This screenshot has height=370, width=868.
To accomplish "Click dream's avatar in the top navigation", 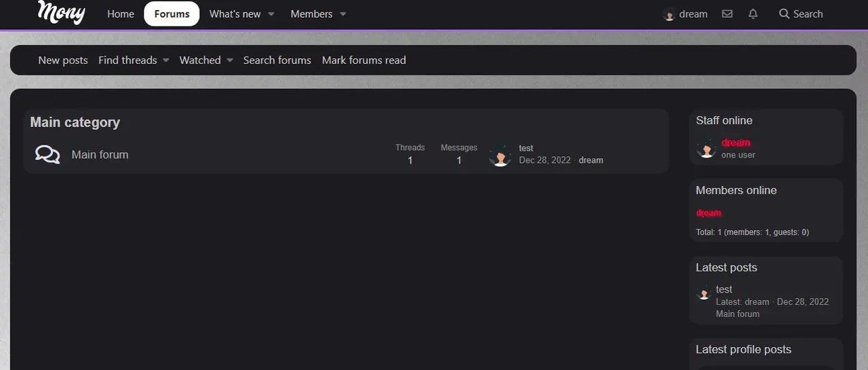I will (669, 14).
